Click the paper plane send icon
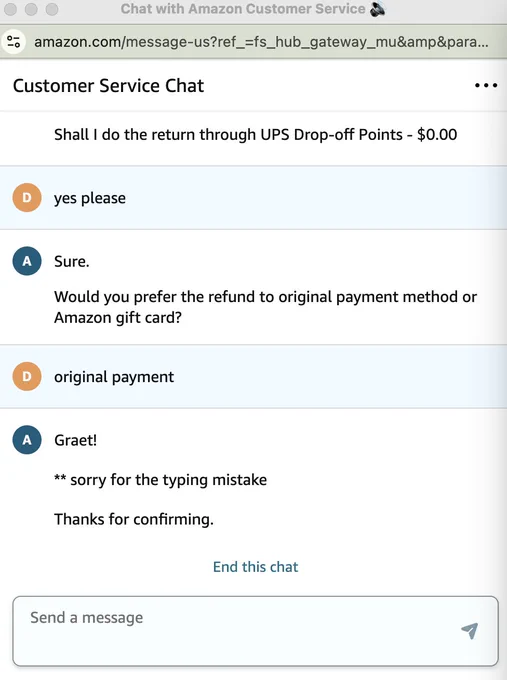 point(470,631)
